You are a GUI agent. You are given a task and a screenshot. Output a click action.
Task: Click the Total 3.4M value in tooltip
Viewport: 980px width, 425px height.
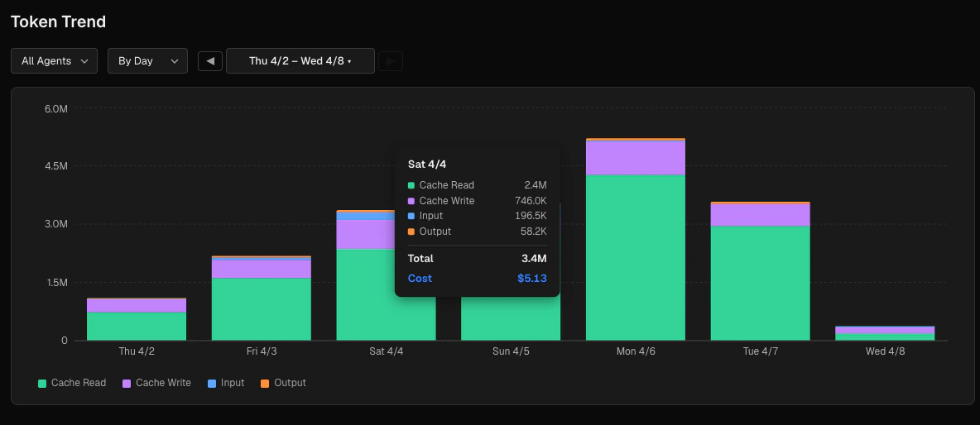coord(536,258)
